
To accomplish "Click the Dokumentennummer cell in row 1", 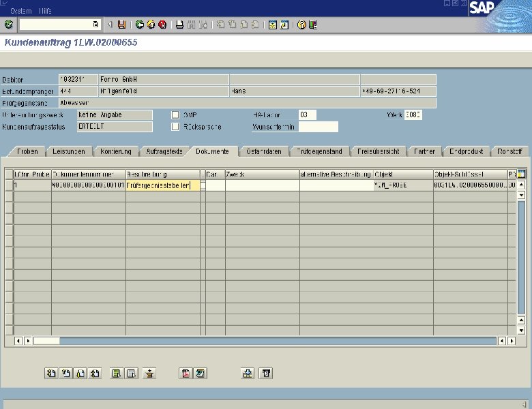I will point(88,185).
